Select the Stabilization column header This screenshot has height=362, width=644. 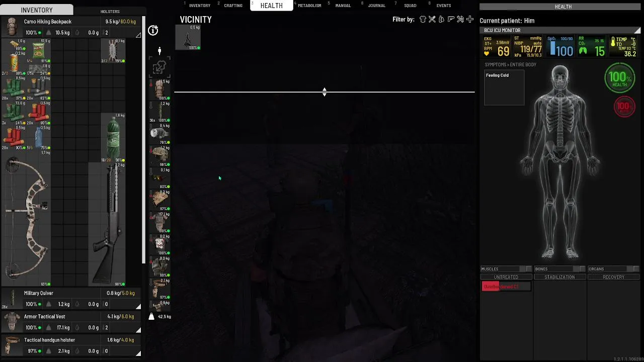pyautogui.click(x=559, y=277)
